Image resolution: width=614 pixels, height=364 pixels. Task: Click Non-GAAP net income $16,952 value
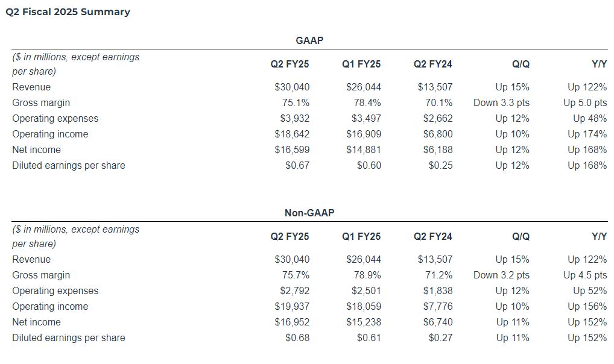point(292,322)
